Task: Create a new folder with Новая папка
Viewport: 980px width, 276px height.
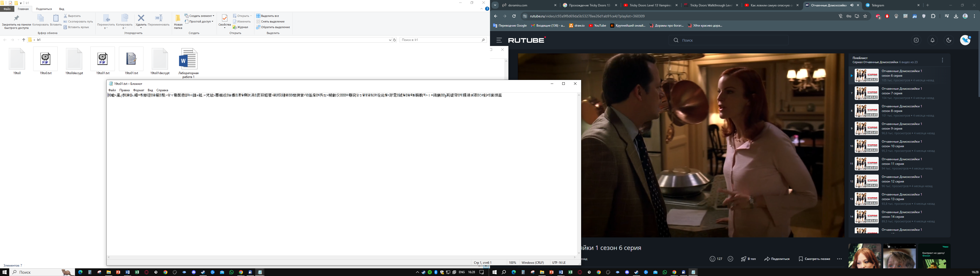Action: coord(178,22)
